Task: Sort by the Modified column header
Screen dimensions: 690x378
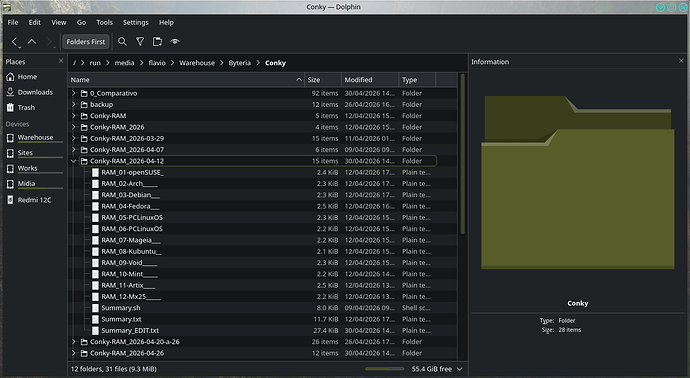Action: (370, 80)
